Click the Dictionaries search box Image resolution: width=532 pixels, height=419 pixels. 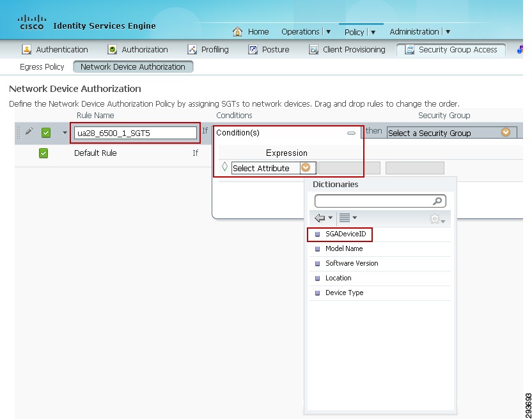380,201
